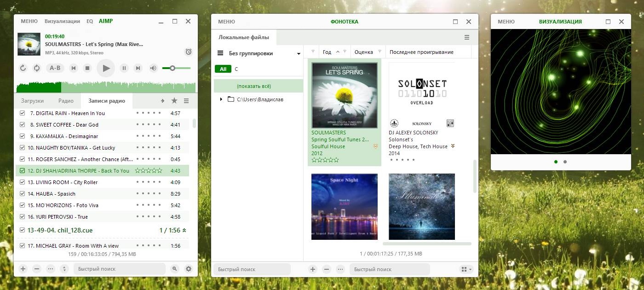
Task: Stop playback in the AIMP player
Action: pyautogui.click(x=87, y=68)
